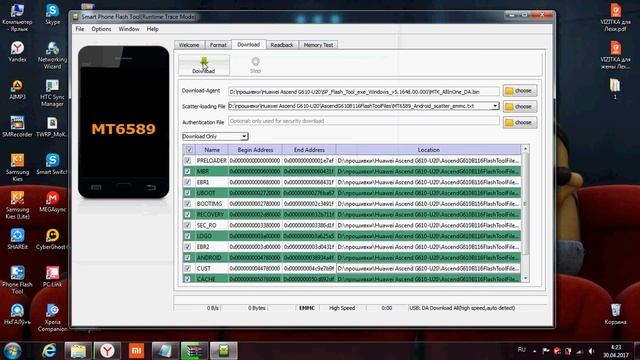The height and width of the screenshot is (360, 640).
Task: Uncheck the ANDROID partition checkbox
Action: tap(187, 258)
